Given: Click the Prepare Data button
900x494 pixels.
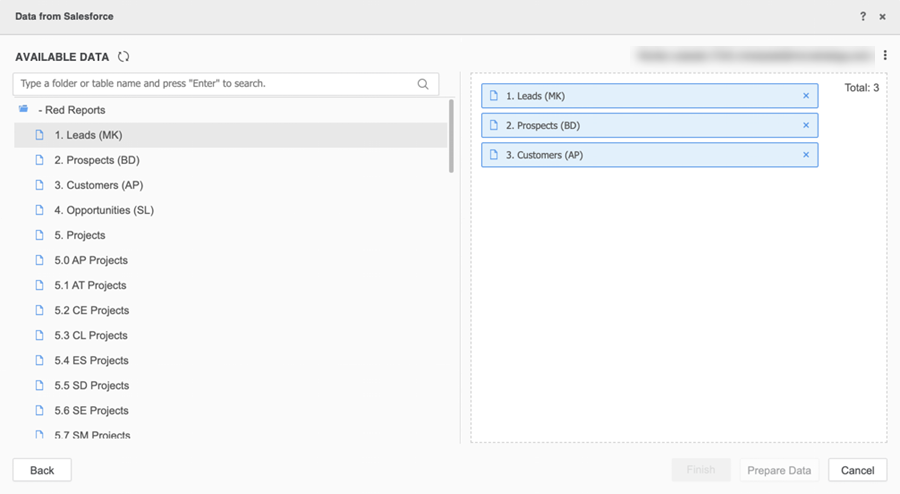Looking at the screenshot, I should (x=780, y=470).
